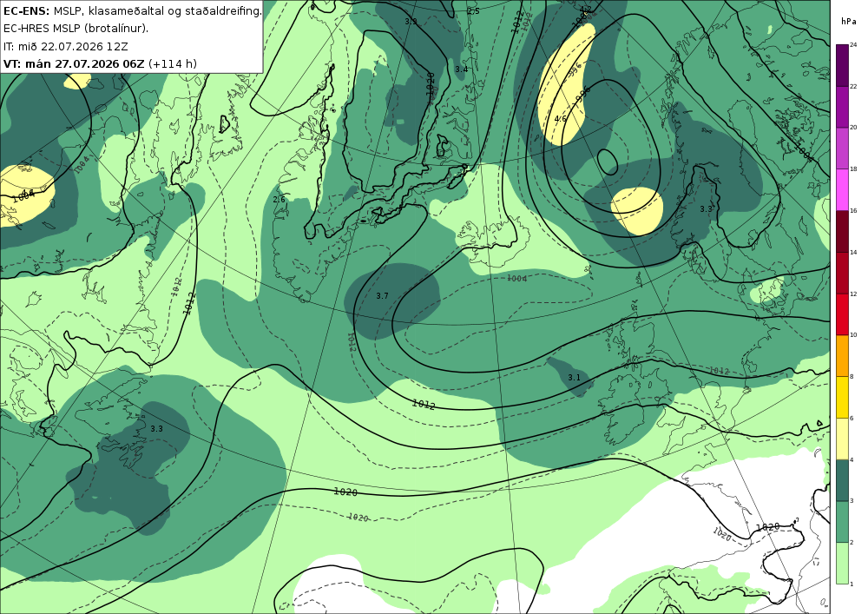Viewport: 868px width, 614px height.
Task: Click the 2.6 label west of Greenland
Action: 279,200
